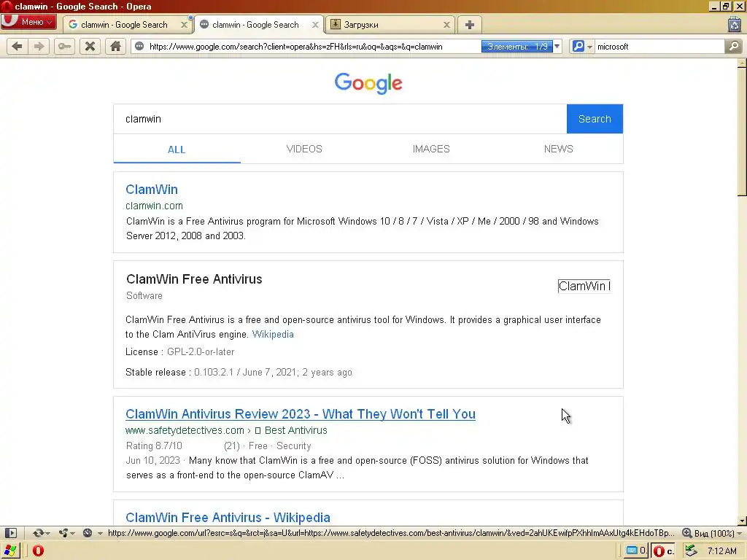Click the Google logo
Screen dimensions: 747x560
tap(368, 83)
